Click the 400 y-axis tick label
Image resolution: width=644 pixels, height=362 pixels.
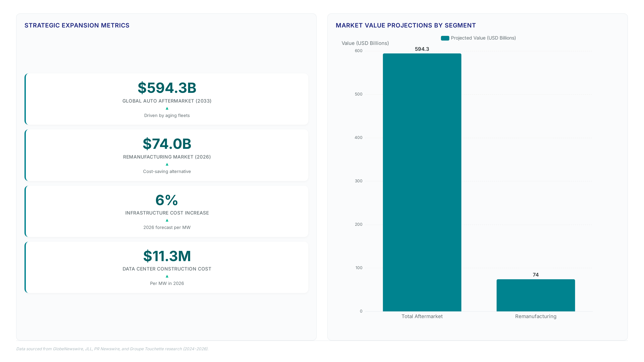359,138
